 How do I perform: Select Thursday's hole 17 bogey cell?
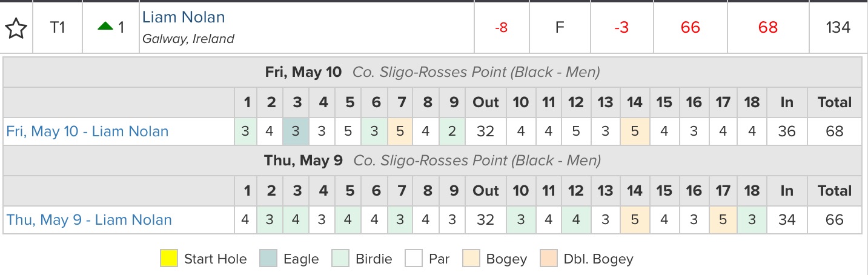tap(723, 220)
